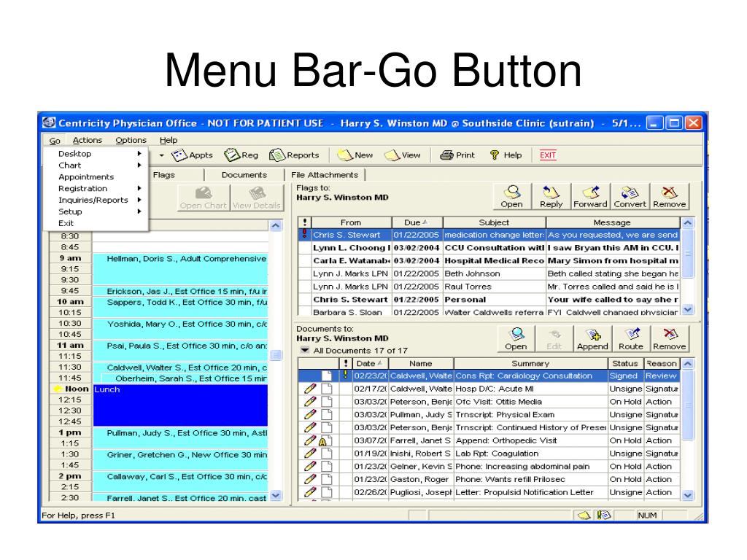747x560 pixels.
Task: Click the View toolbar icon
Action: click(x=403, y=155)
